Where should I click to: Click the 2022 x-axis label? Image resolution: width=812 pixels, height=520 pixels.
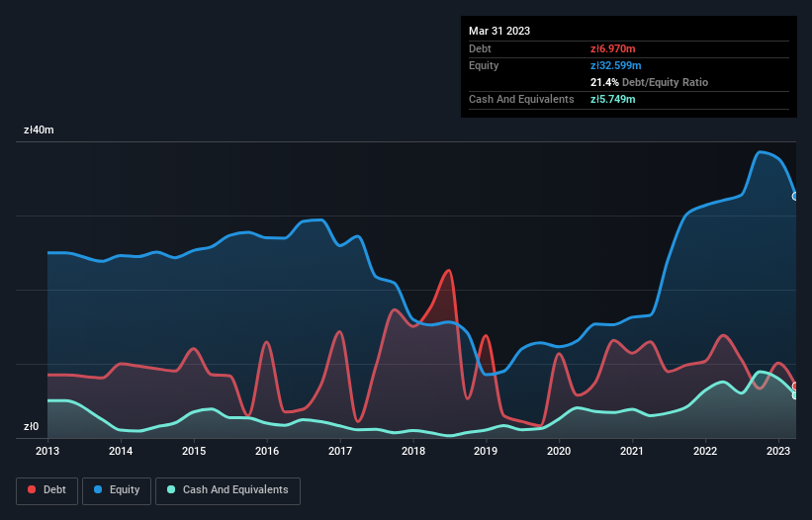(x=705, y=451)
